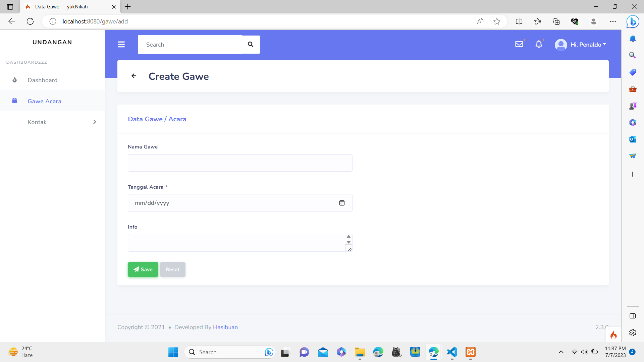Screen dimensions: 644x362
Task: Click inside the Nama Gawe input field
Action: 239,163
